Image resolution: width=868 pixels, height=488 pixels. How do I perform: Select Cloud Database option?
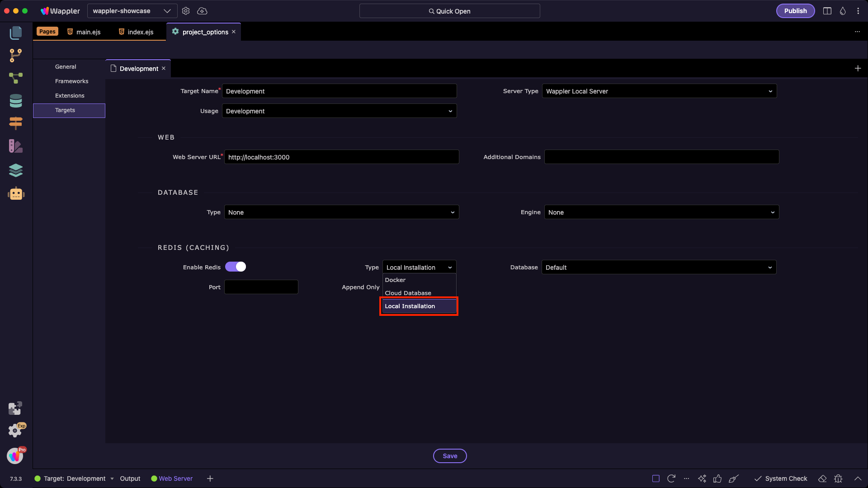pos(408,293)
